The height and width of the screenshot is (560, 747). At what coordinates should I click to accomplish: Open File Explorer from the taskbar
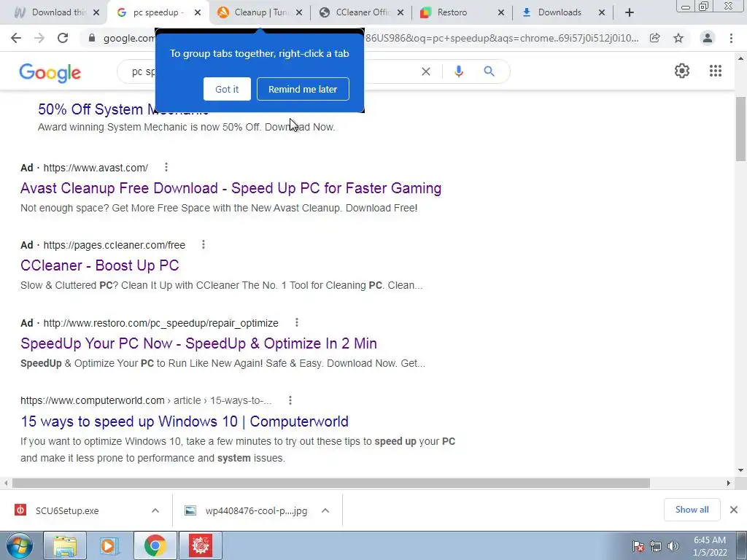pos(65,545)
